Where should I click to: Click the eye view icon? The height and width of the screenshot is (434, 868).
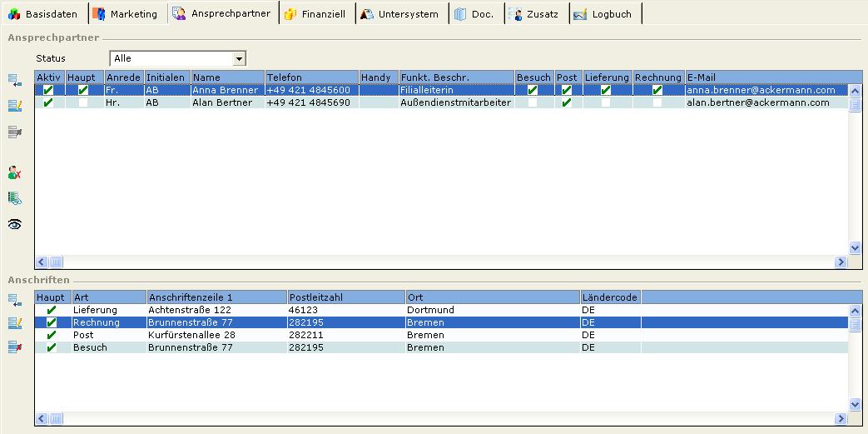coord(14,224)
